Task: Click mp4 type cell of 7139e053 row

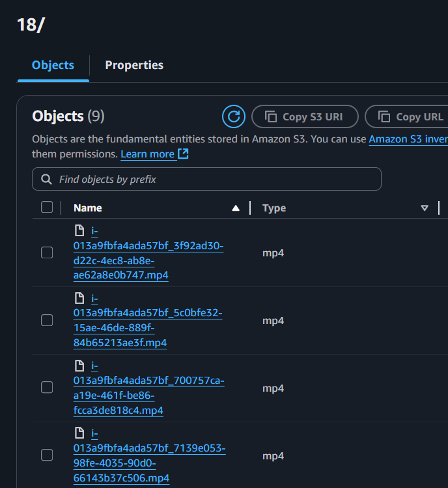Action: click(273, 456)
